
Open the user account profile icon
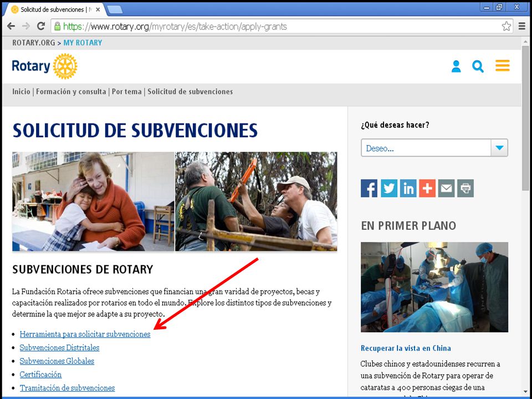[456, 66]
